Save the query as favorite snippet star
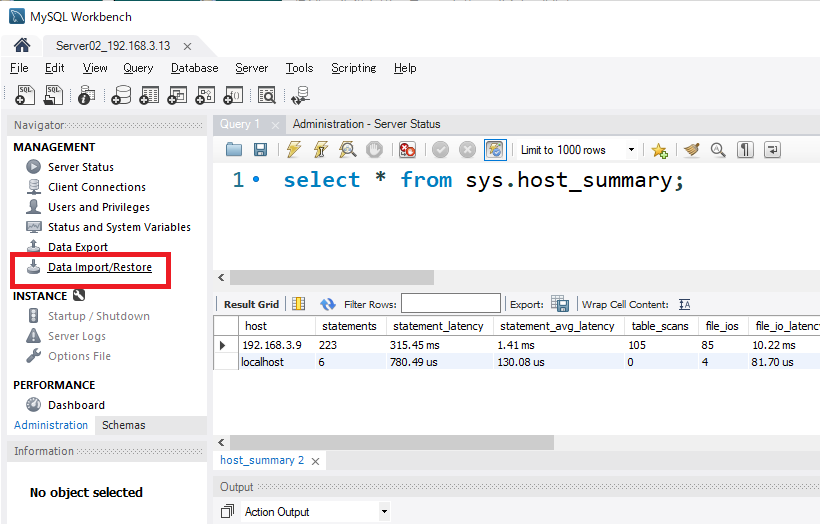The image size is (820, 524). click(659, 150)
